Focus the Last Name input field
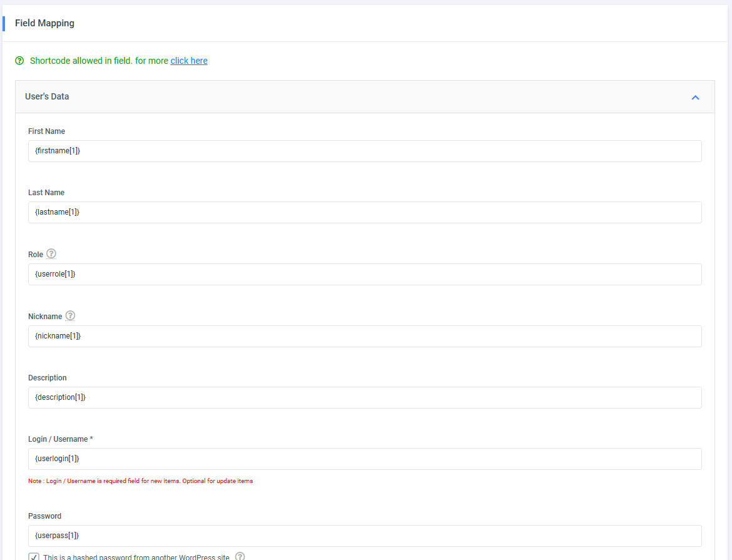This screenshot has height=560, width=732. coord(364,212)
